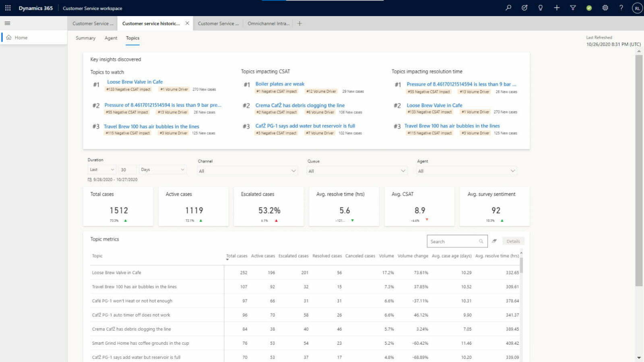The image size is (644, 362).
Task: Click the green presence status indicator
Action: tap(589, 8)
